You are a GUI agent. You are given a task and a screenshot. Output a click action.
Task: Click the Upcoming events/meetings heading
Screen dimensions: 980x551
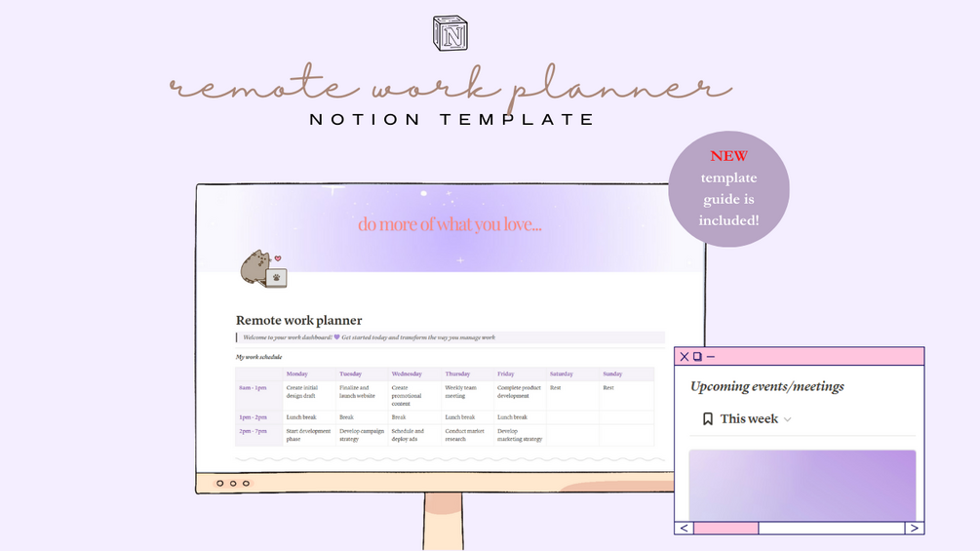766,387
